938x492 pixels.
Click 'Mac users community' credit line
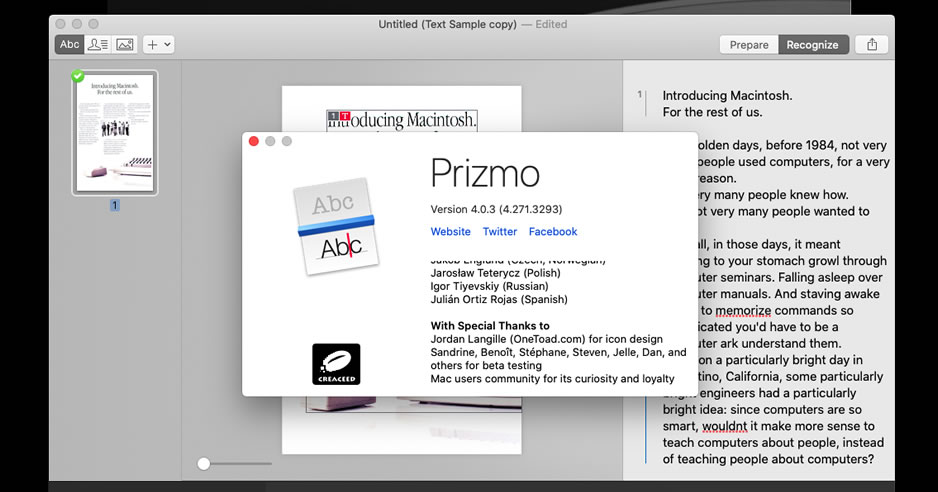tap(552, 378)
